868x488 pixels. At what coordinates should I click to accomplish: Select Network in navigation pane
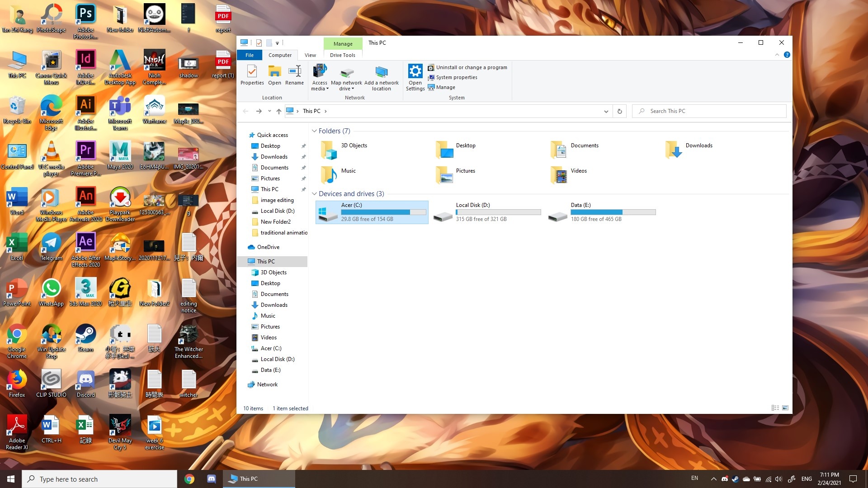click(267, 385)
